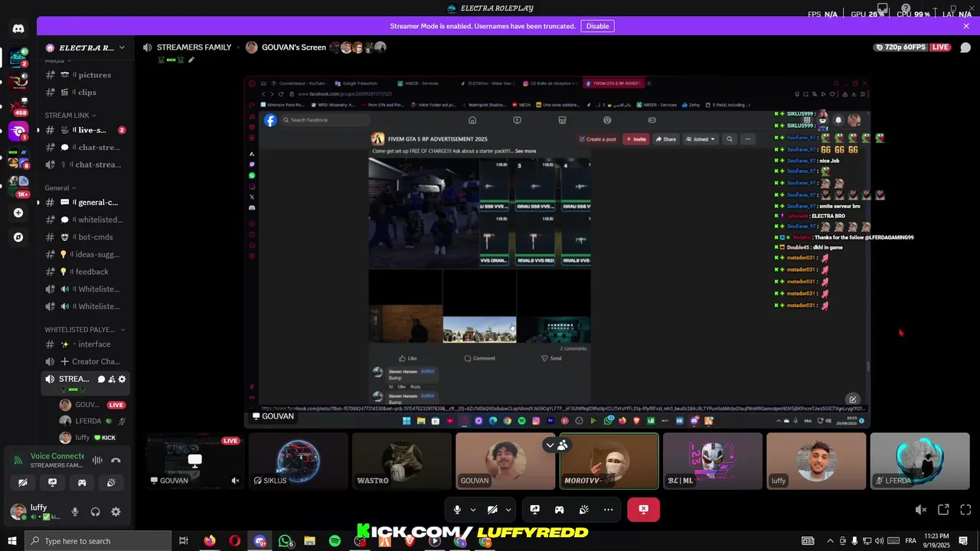980x551 pixels.
Task: Select the MOROTVV participant tile
Action: [x=609, y=461]
